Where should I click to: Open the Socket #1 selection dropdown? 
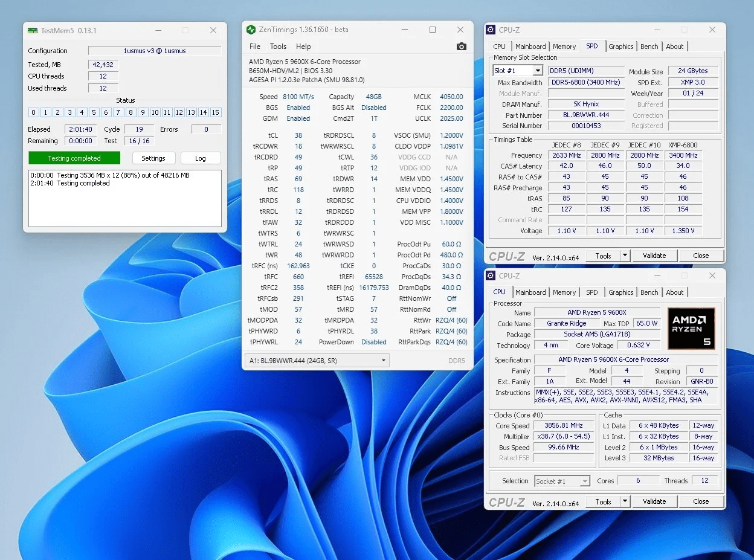pos(562,481)
